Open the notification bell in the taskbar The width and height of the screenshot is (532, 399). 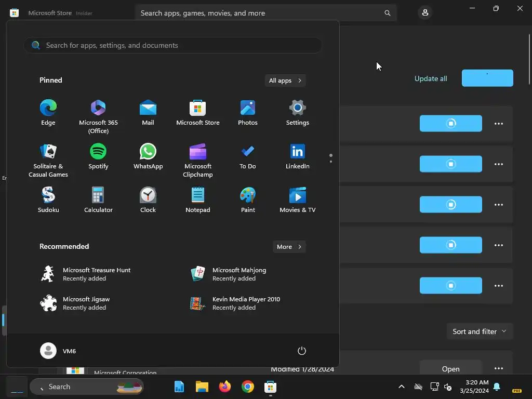497,387
